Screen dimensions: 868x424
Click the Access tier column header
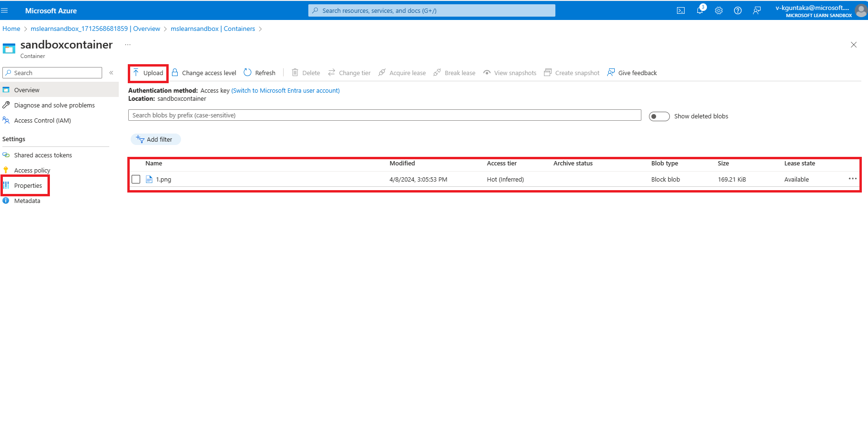click(502, 163)
